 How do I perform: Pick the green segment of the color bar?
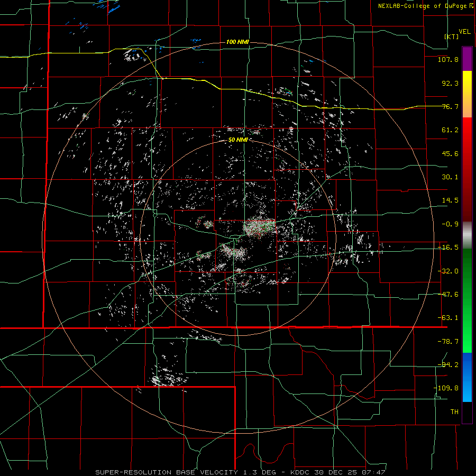[467, 300]
